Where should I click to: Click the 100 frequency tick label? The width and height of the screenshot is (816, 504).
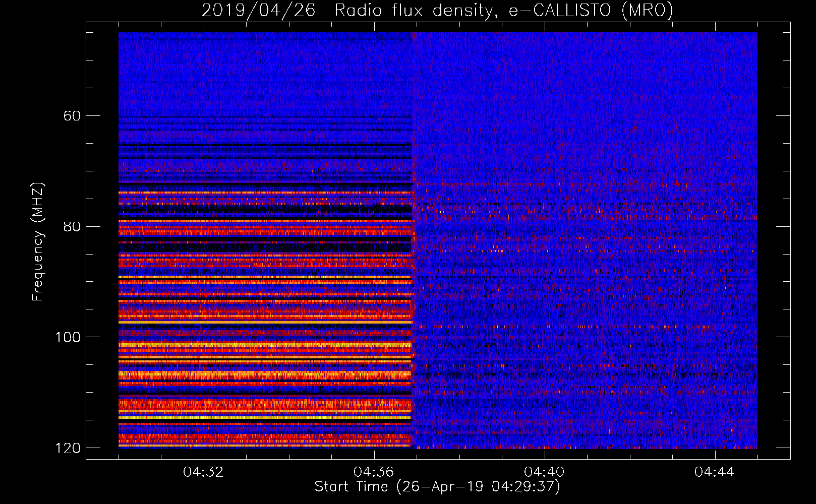[x=68, y=337]
